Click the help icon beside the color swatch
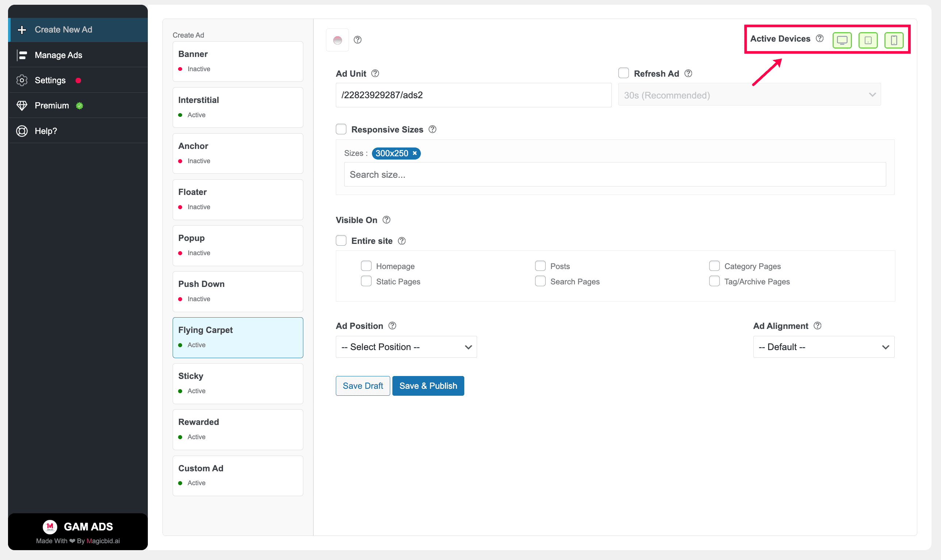941x560 pixels. pyautogui.click(x=358, y=40)
